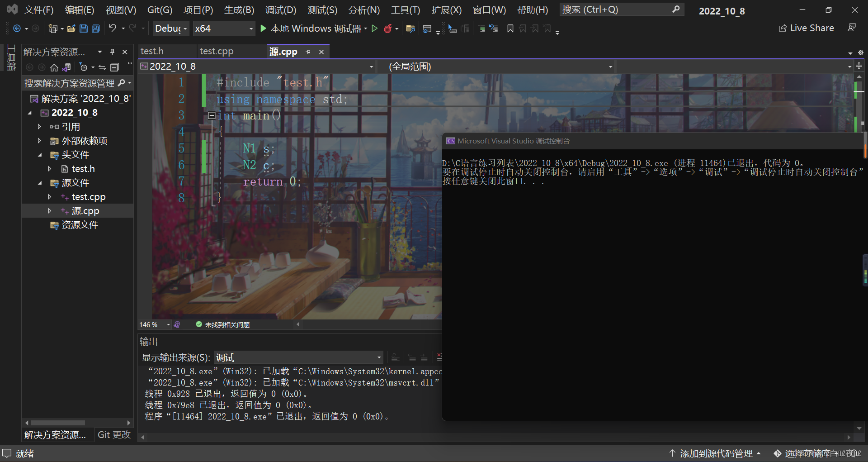
Task: Click sync with active document icon
Action: click(x=102, y=67)
